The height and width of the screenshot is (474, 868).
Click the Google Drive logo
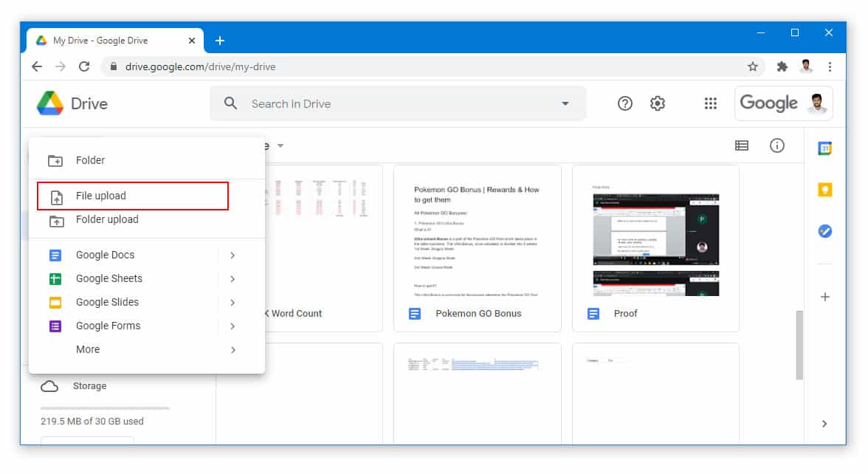pyautogui.click(x=50, y=103)
